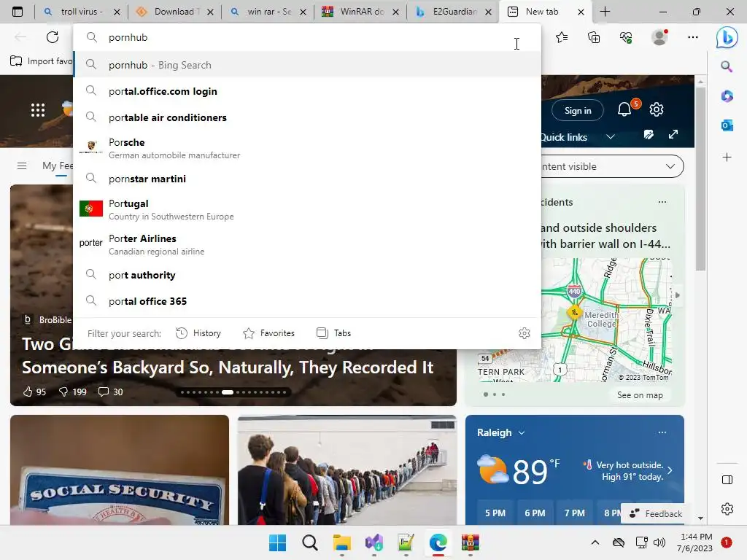Image resolution: width=747 pixels, height=560 pixels.
Task: Open Browser essentials heart icon
Action: coord(627,37)
